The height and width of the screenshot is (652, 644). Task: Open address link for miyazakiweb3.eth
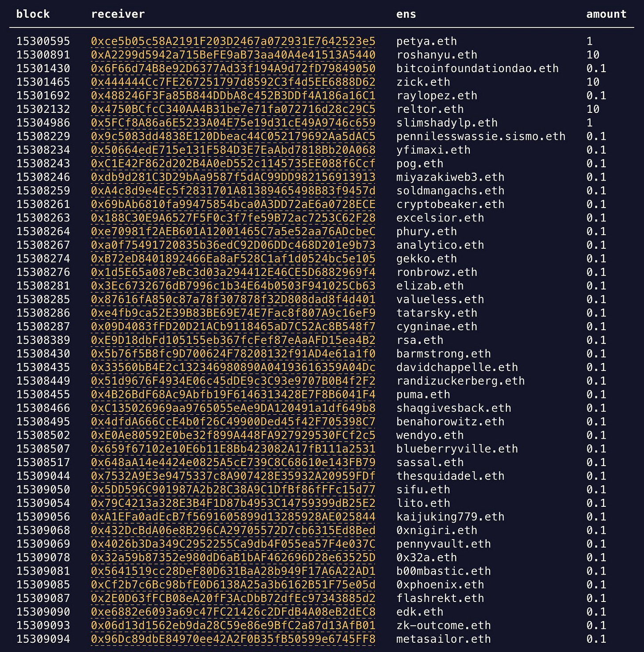pos(233,177)
